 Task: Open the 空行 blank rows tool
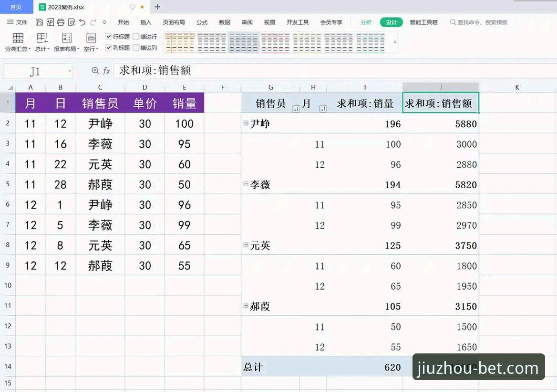91,42
